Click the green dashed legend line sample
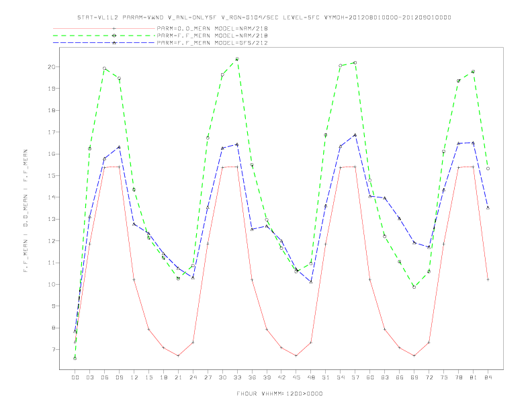Screen dimensions: 532x411 104,36
